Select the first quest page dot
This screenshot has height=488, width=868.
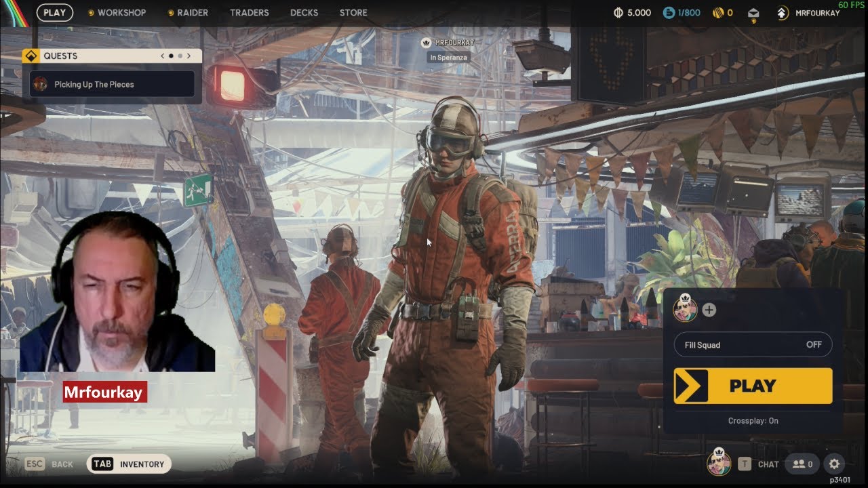point(171,56)
